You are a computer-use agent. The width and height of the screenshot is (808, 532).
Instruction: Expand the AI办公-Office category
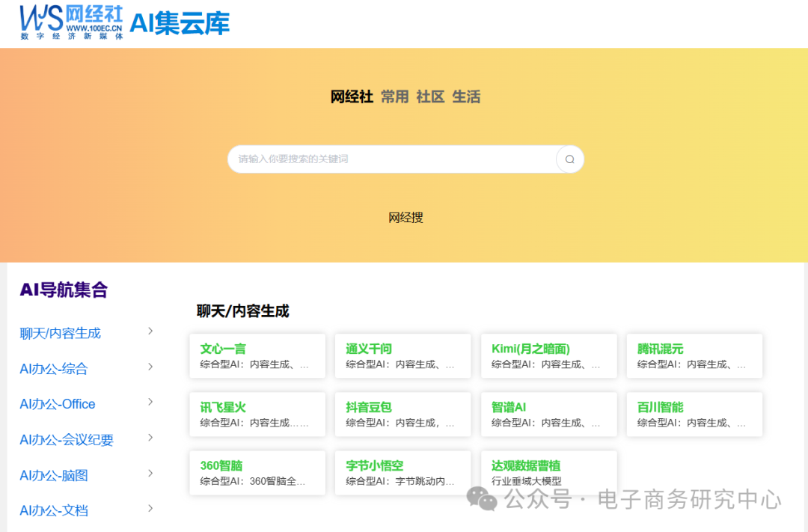(x=58, y=404)
